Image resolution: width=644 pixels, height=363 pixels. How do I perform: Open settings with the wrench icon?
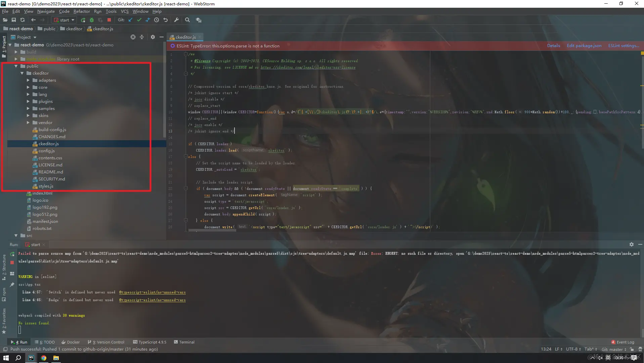tap(176, 20)
